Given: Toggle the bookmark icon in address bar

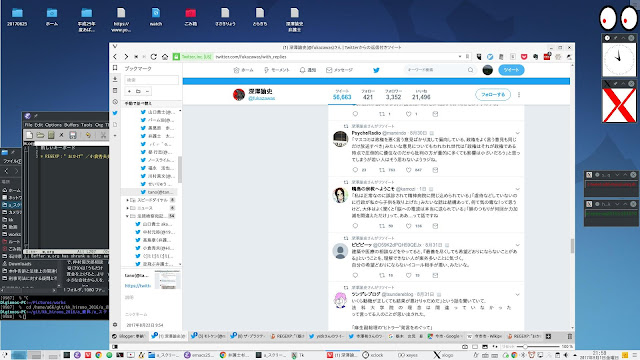Looking at the screenshot, I should tap(467, 57).
